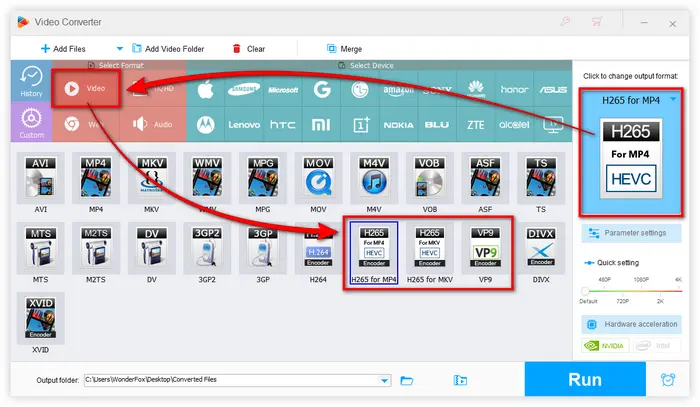700x407 pixels.
Task: Choose the XVID encoder format
Action: pyautogui.click(x=41, y=319)
